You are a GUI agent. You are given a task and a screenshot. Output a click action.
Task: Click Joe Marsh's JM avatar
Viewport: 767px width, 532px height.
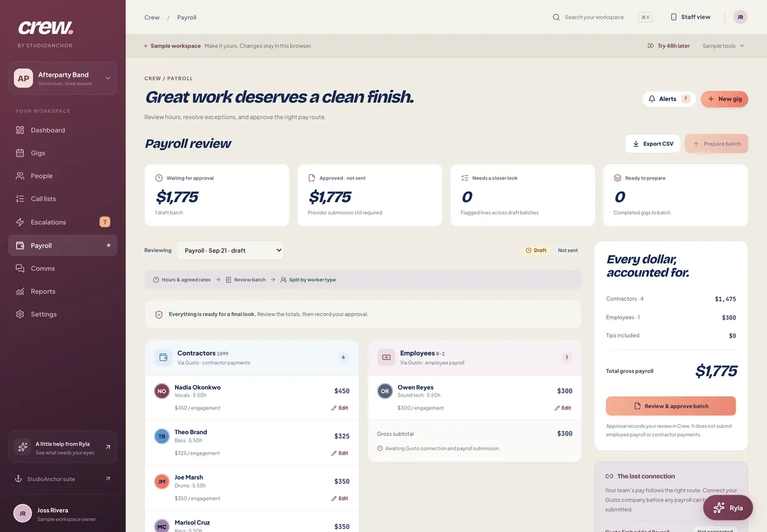coord(162,482)
